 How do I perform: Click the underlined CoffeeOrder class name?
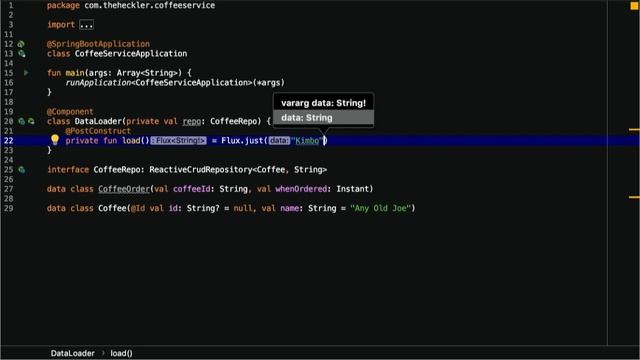coord(124,189)
